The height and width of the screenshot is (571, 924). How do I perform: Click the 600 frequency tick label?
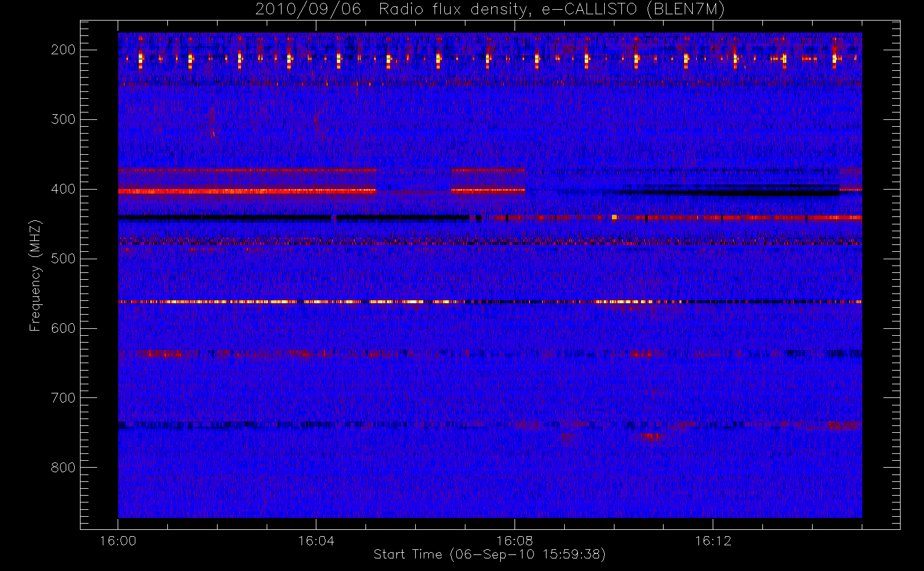63,328
